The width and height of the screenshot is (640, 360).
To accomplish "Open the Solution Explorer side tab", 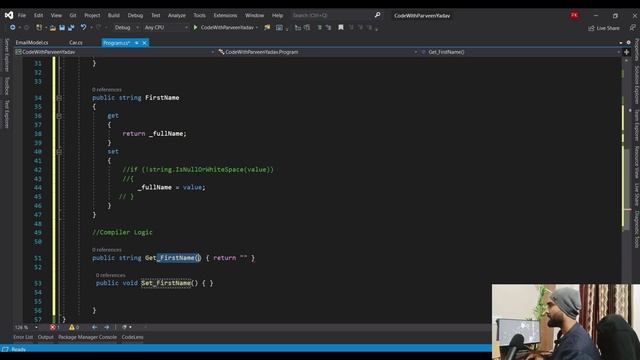I will [636, 85].
